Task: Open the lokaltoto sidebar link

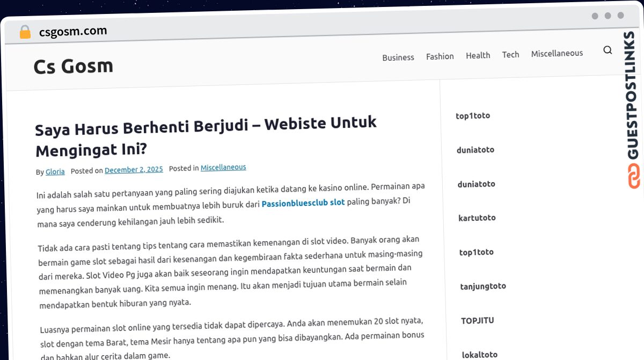Action: click(x=480, y=355)
